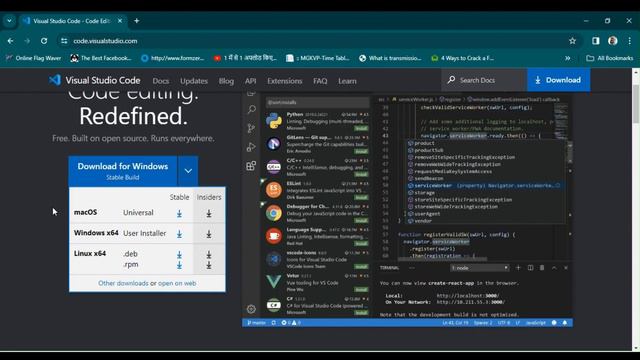The width and height of the screenshot is (640, 360).
Task: Open The Best Facebook bookmark
Action: (x=101, y=58)
